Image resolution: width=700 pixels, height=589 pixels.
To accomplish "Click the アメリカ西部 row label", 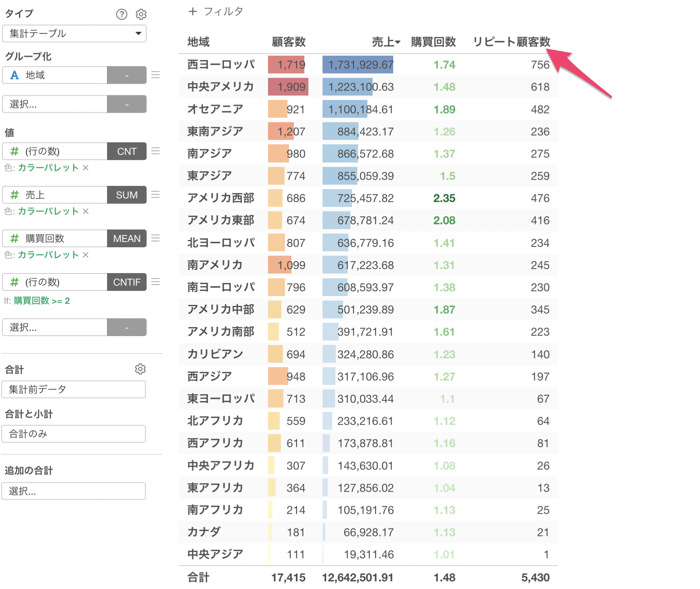I will tap(221, 198).
